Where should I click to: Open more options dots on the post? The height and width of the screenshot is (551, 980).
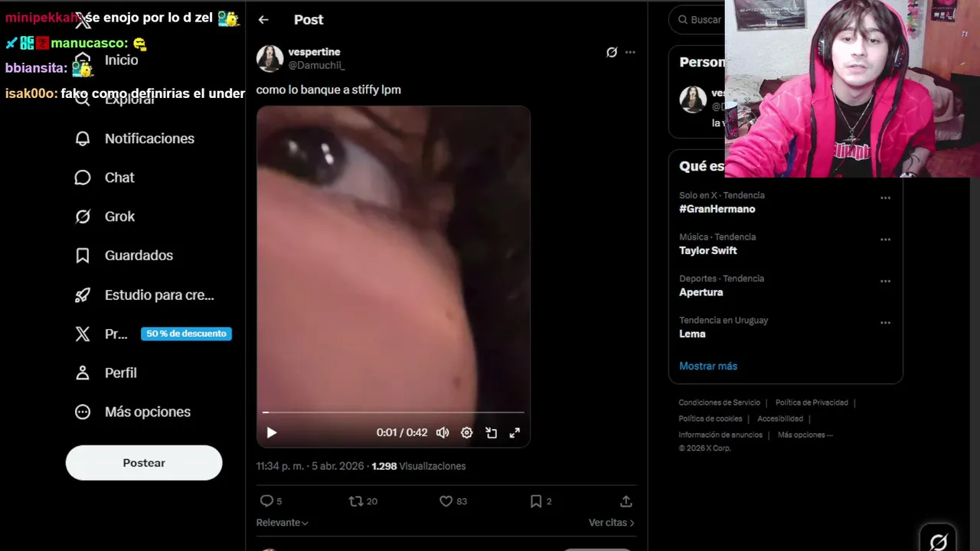(x=630, y=52)
